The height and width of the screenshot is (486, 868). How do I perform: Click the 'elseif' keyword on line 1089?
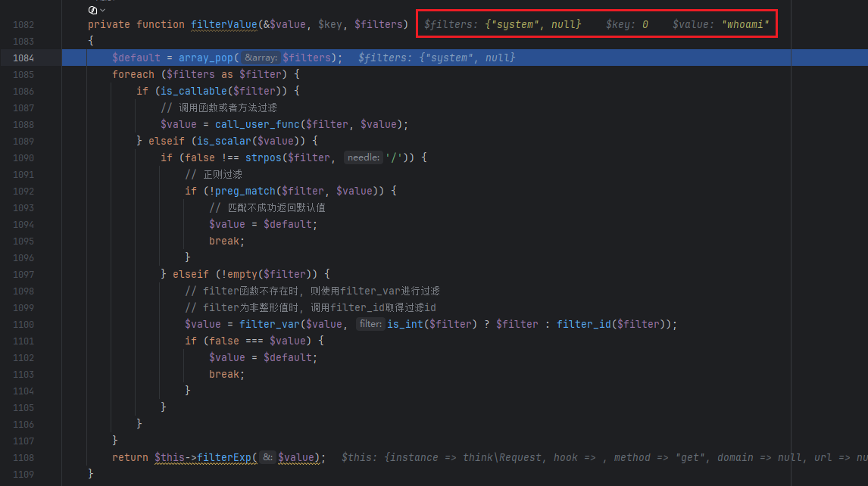pyautogui.click(x=167, y=141)
